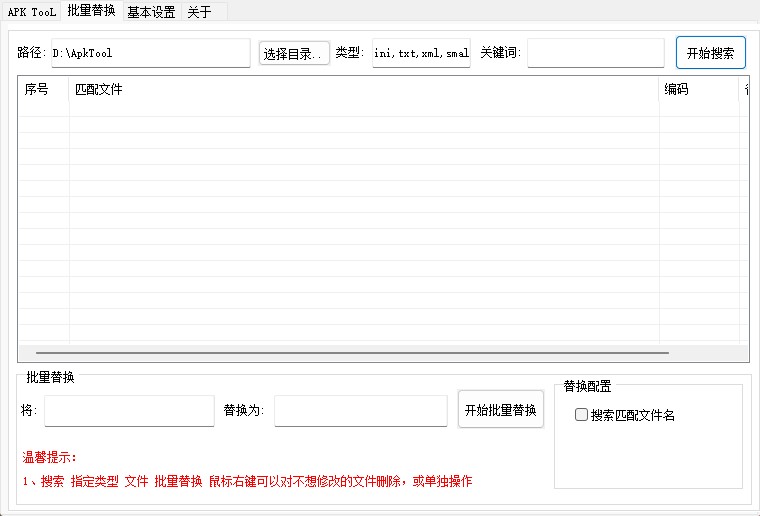Open the 基本设置 tab
Viewport: 760px width, 516px height.
click(x=151, y=12)
